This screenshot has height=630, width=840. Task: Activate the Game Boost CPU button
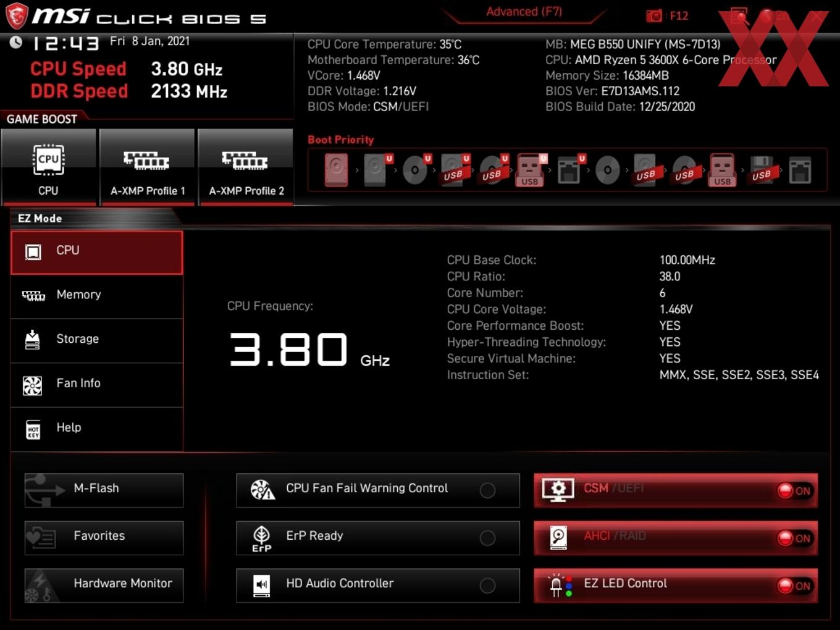click(x=49, y=167)
